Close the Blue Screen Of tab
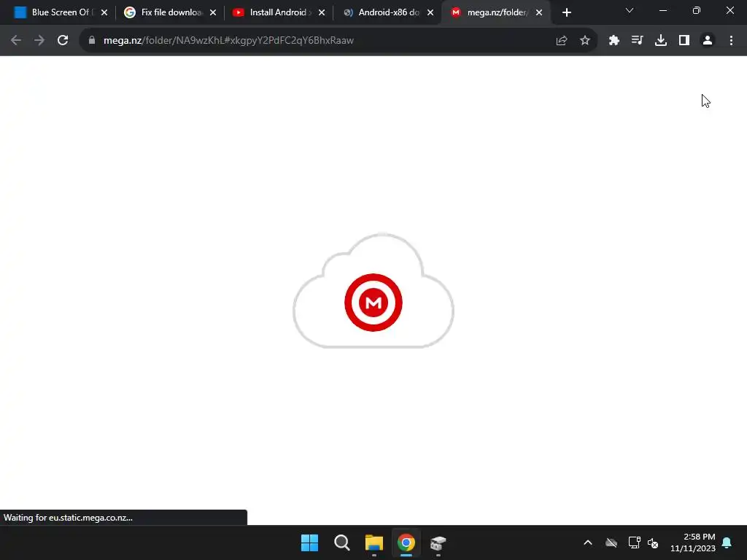This screenshot has height=560, width=747. point(104,12)
